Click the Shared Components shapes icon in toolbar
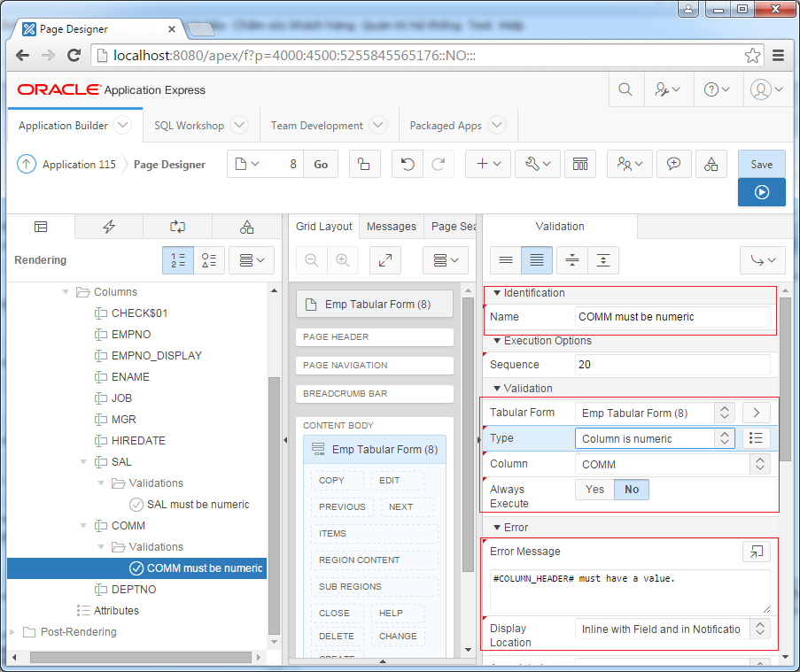The height and width of the screenshot is (672, 800). (x=711, y=164)
